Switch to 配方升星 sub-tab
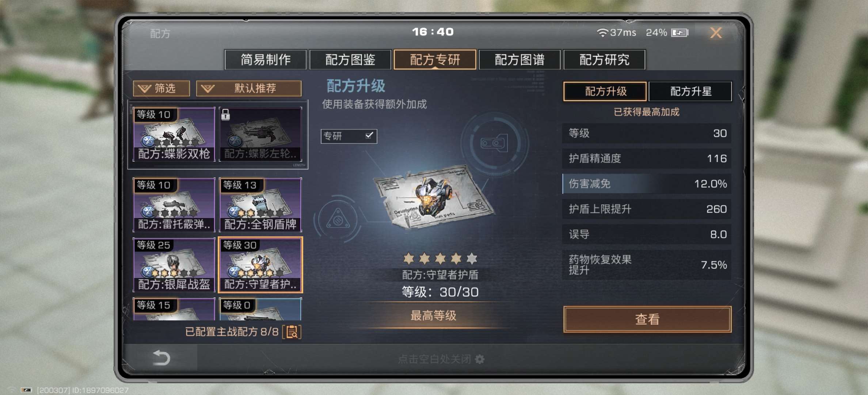The height and width of the screenshot is (395, 868). click(690, 91)
